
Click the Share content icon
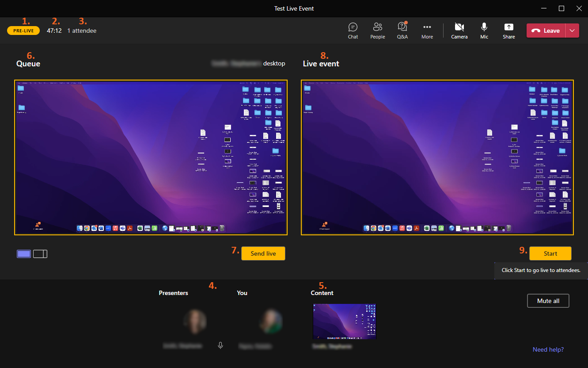(508, 31)
